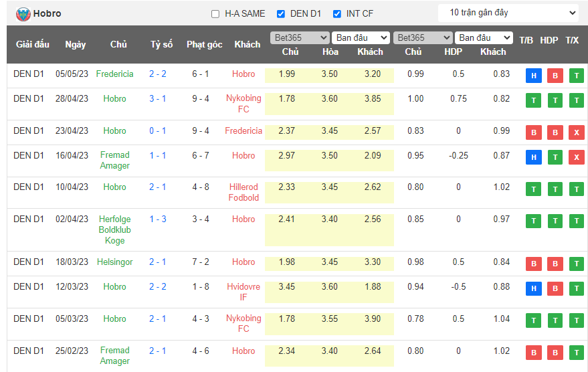Click the 'Tỷ số' column header
588x372 pixels.
pos(161,45)
